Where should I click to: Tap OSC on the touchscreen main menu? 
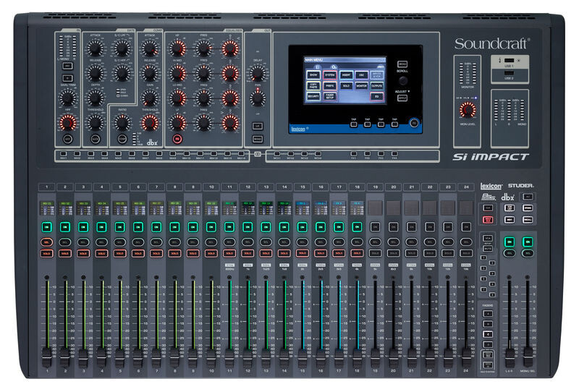click(361, 75)
